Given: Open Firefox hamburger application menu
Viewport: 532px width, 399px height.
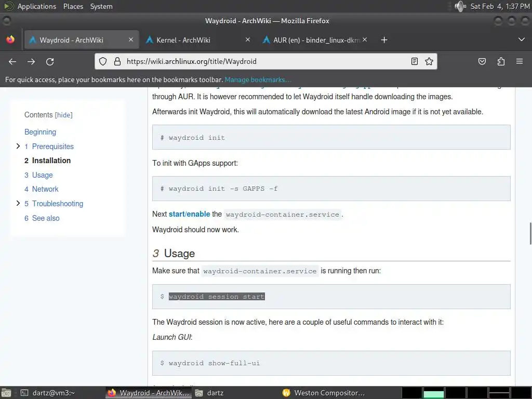Looking at the screenshot, I should [520, 61].
